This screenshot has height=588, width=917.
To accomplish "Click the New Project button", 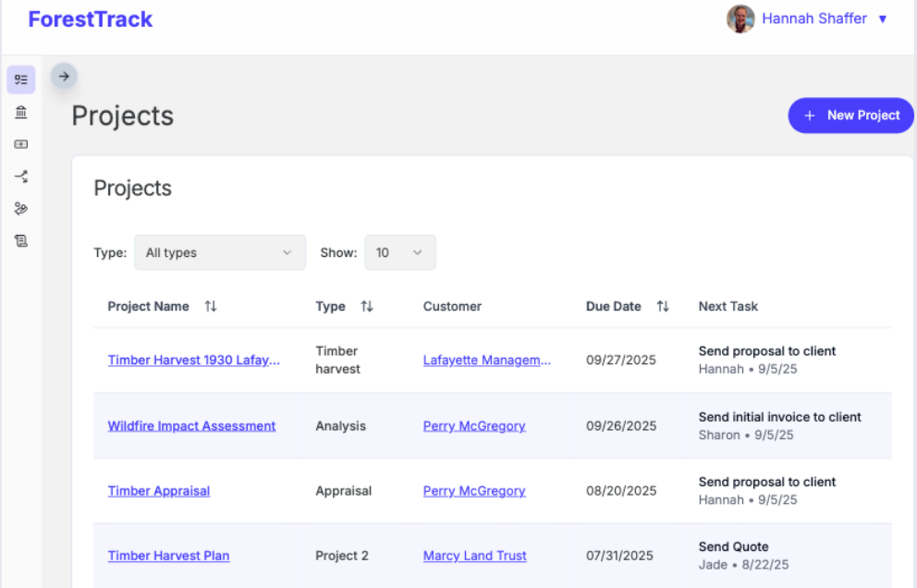I will [850, 116].
